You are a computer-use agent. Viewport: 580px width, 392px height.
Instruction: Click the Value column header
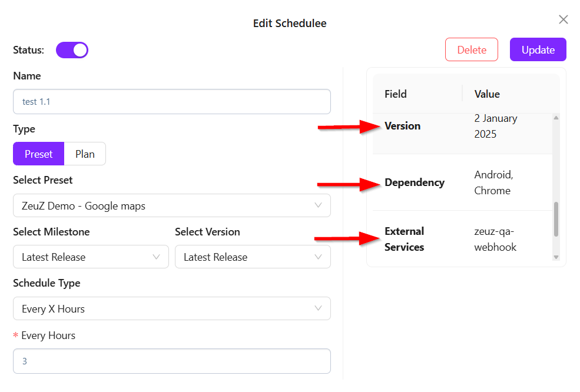coord(487,94)
